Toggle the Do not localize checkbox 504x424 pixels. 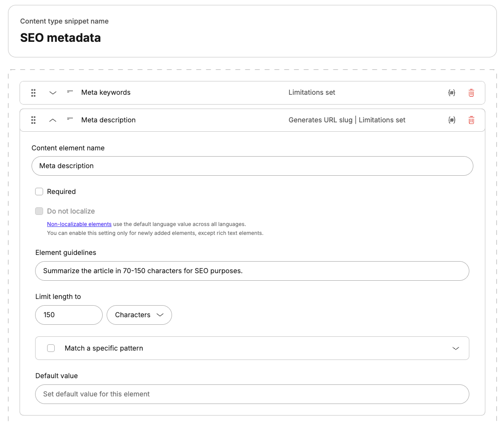(39, 211)
